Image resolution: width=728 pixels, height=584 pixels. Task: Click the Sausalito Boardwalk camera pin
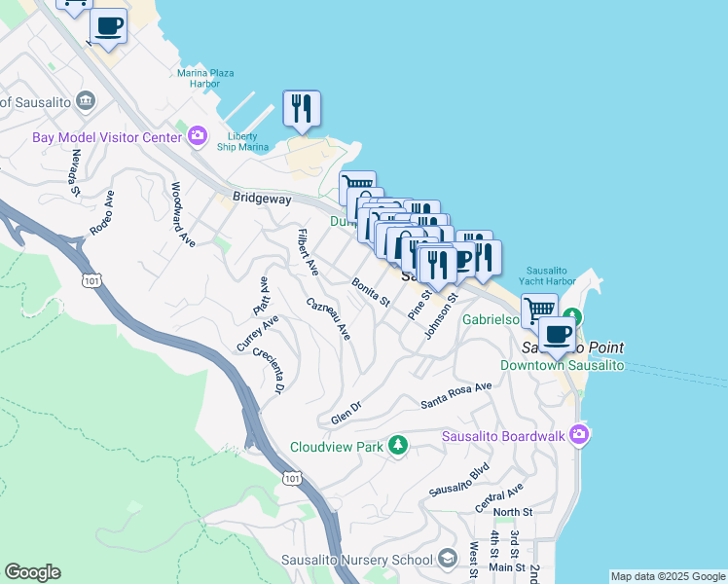coord(579,435)
